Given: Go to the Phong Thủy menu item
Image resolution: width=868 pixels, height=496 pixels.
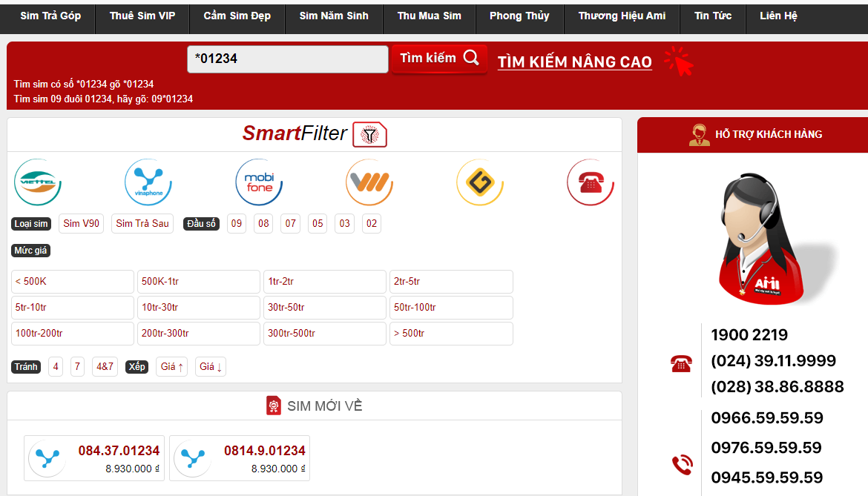Looking at the screenshot, I should click(x=519, y=16).
